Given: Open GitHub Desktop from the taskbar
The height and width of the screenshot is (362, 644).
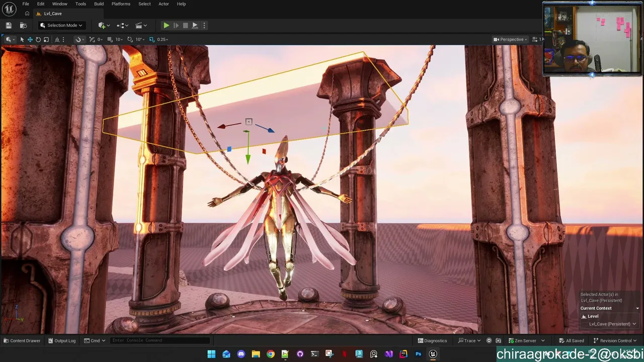Looking at the screenshot, I should pos(300,354).
